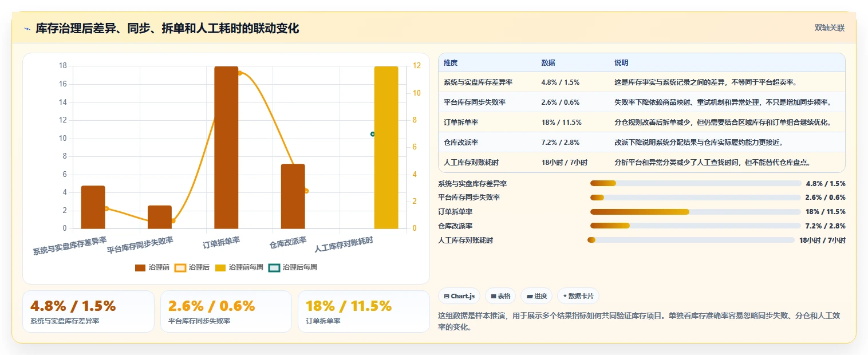Select the Chart.js tag chip
The width and height of the screenshot is (868, 355).
459,296
